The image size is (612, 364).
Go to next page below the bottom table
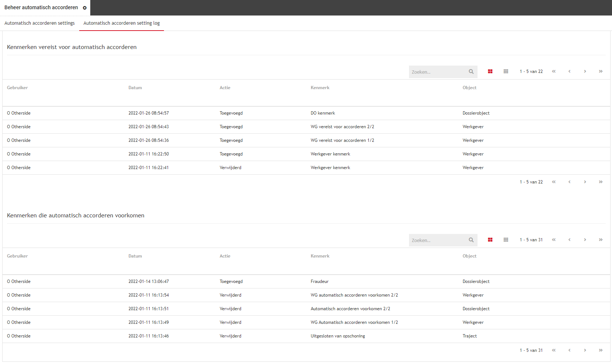(585, 350)
